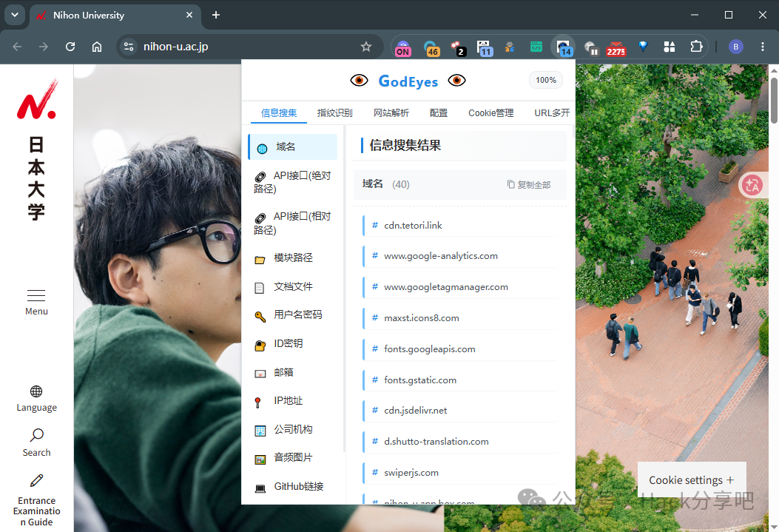Image resolution: width=779 pixels, height=532 pixels.
Task: Open the tab search dropdown arrow
Action: click(x=15, y=15)
